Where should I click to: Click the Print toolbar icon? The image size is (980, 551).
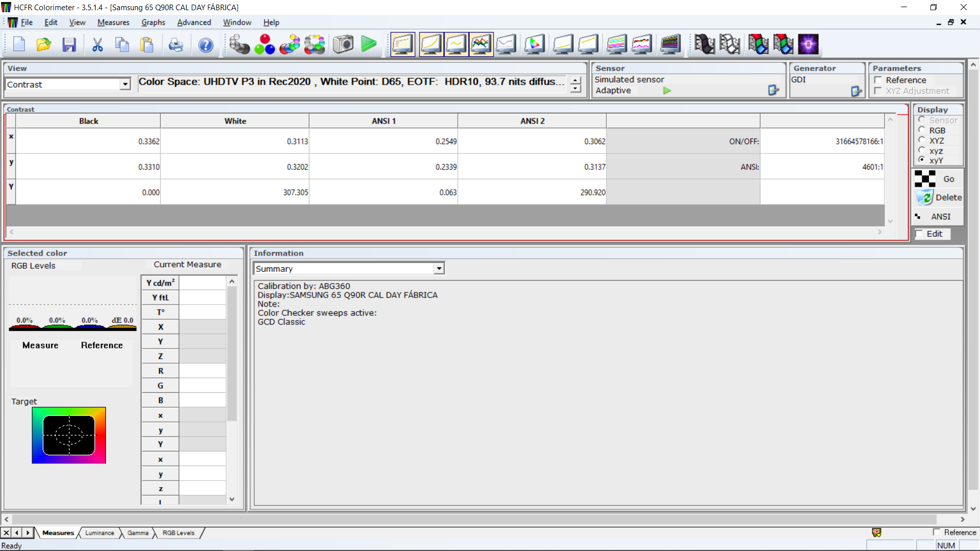click(176, 45)
